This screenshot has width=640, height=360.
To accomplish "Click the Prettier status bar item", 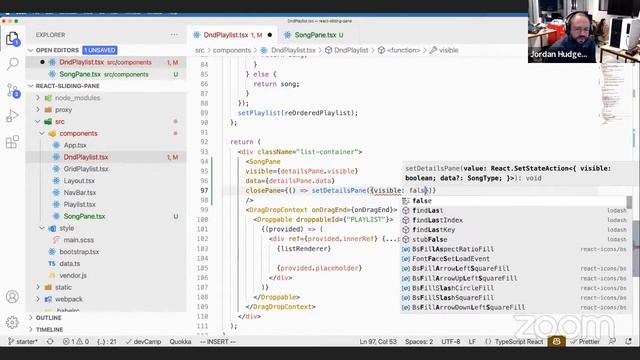I will [585, 342].
